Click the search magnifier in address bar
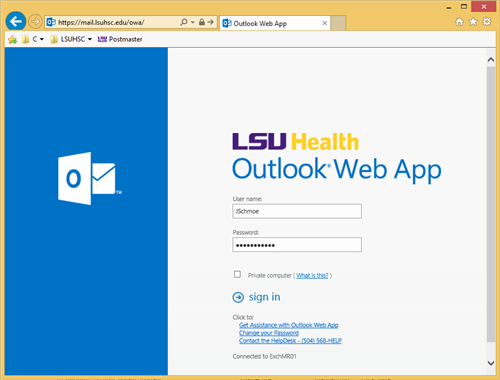 184,22
